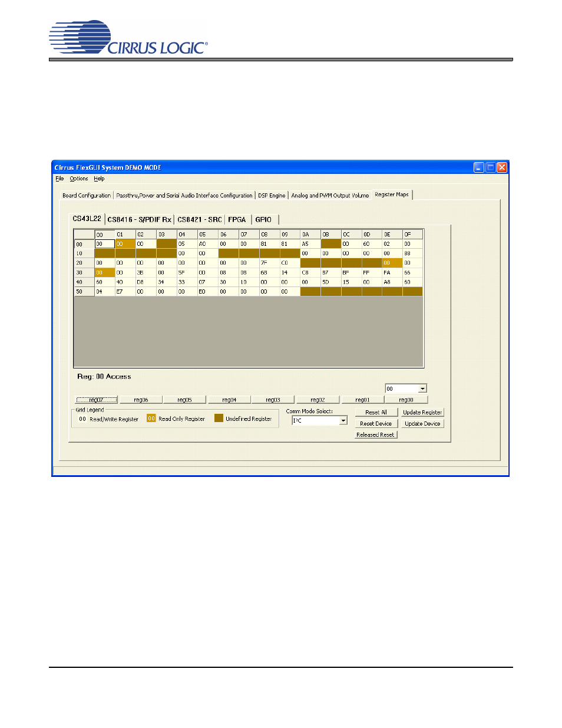Open Analog and PWM Output Volume tab

(x=330, y=195)
